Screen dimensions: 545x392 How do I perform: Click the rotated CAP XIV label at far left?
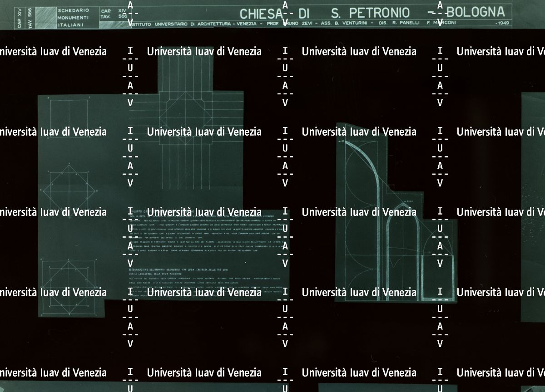point(19,18)
